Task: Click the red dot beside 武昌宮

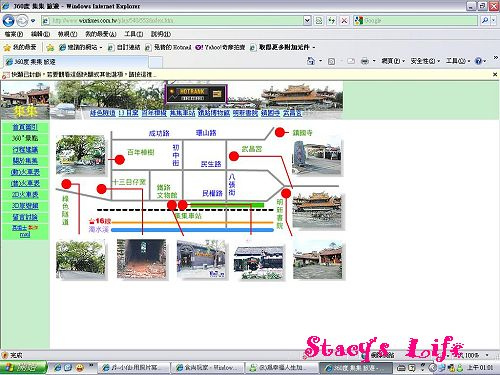Action: [234, 156]
